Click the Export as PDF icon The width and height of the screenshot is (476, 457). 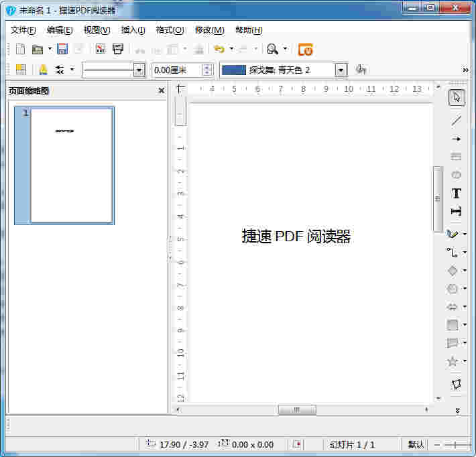click(101, 49)
